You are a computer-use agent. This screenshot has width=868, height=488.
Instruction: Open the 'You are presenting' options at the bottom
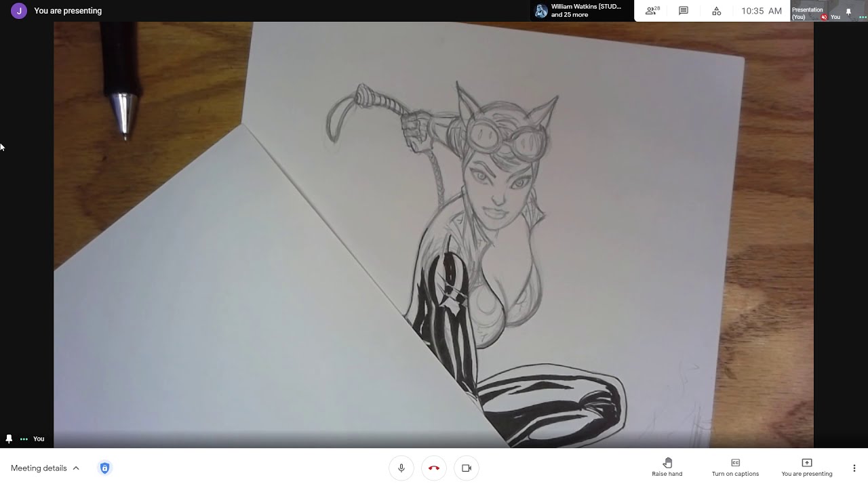click(x=807, y=467)
